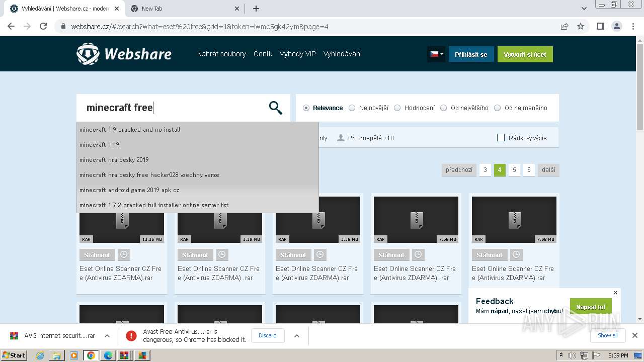Click the Stáhnout button under the 11.36 MB file
The image size is (644, 362).
97,255
